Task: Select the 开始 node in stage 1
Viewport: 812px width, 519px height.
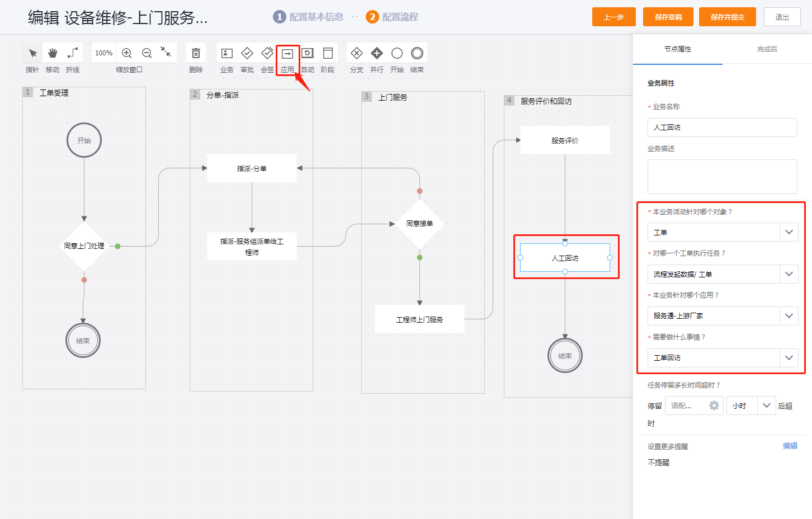Action: 84,140
